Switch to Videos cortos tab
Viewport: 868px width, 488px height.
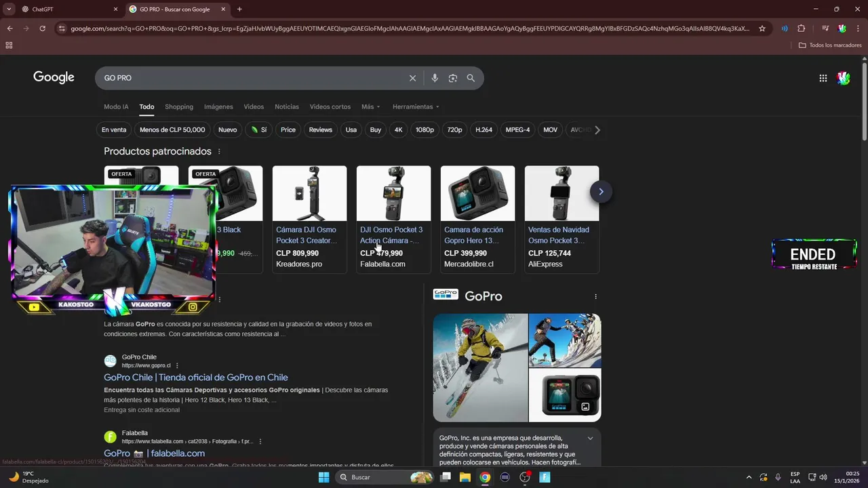point(330,107)
